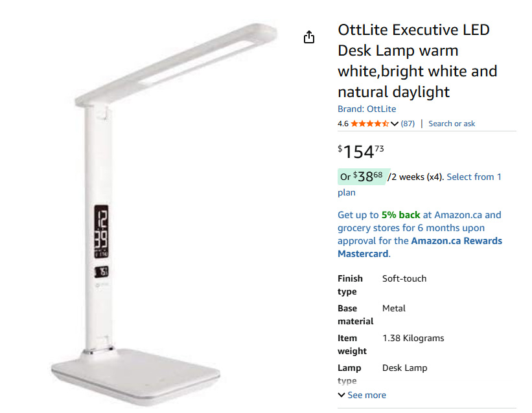Click the Select from 1 plan link
The width and height of the screenshot is (532, 413).
pyautogui.click(x=474, y=177)
